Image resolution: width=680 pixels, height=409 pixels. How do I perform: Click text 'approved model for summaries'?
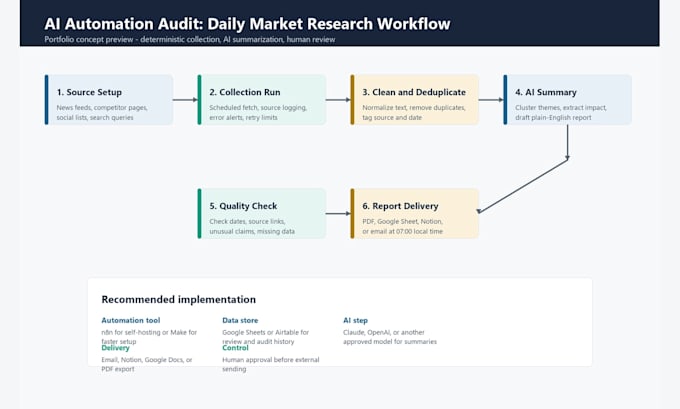click(390, 342)
